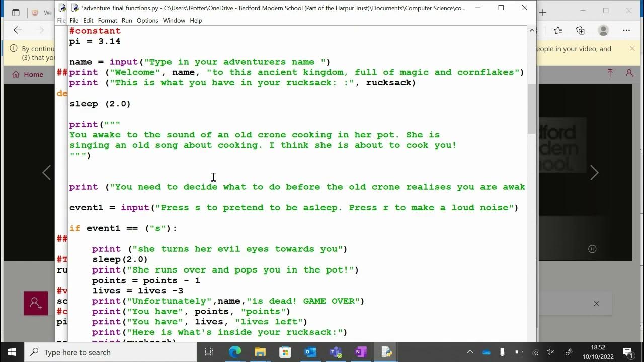Open Edge collections icon
Image resolution: width=644 pixels, height=362 pixels.
(580, 30)
